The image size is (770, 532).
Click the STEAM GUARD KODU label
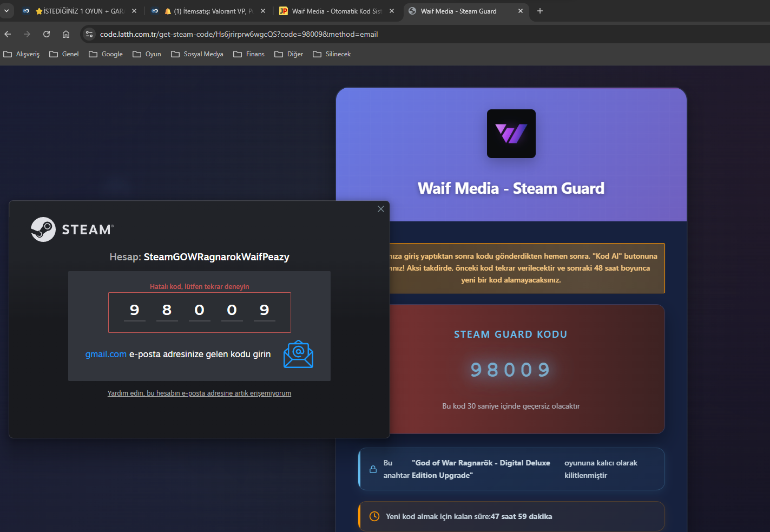(x=511, y=334)
